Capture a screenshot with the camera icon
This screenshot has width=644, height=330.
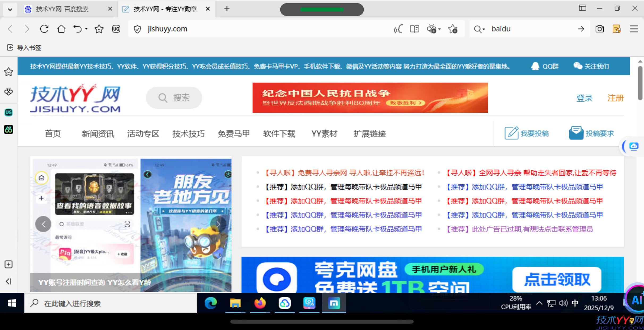click(x=600, y=29)
